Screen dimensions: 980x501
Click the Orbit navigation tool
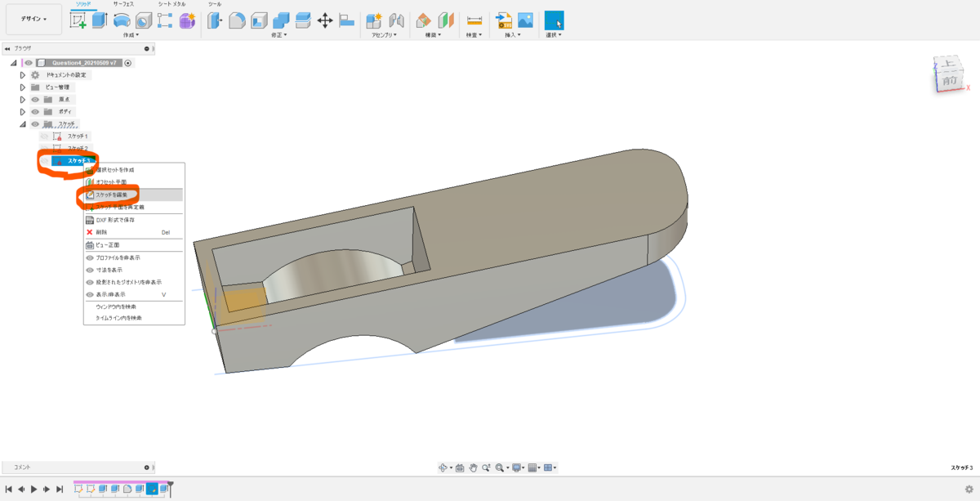click(x=443, y=467)
